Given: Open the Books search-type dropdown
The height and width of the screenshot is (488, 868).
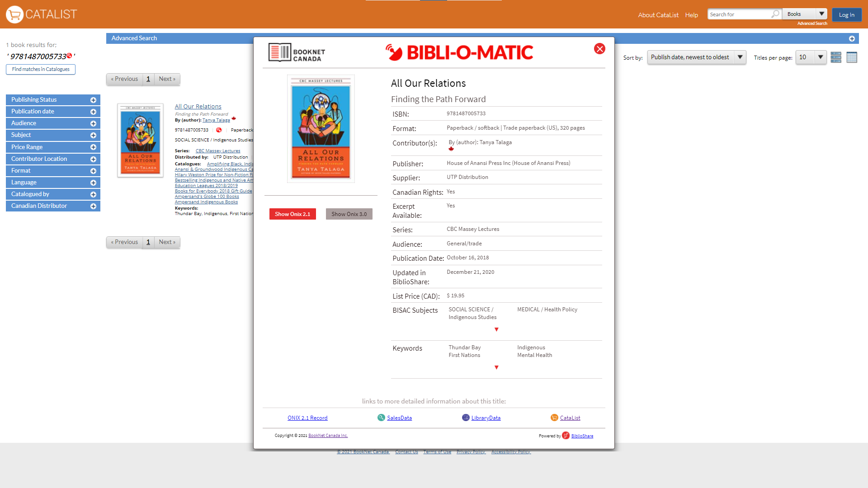Looking at the screenshot, I should coord(805,14).
